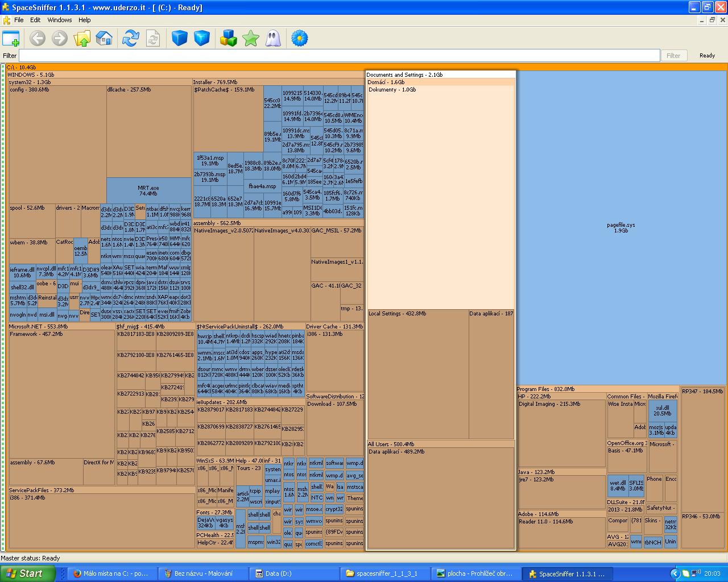The height and width of the screenshot is (582, 728).
Task: Click the 'Microsoft.NET - 553.8Mb' folder header
Action: 61,327
